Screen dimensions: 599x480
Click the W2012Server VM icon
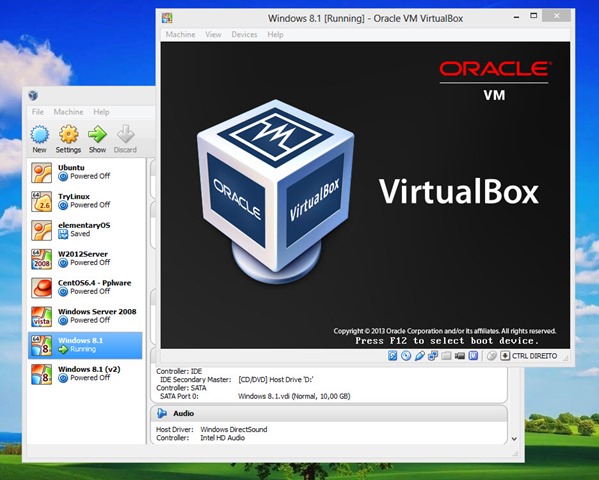tap(41, 259)
